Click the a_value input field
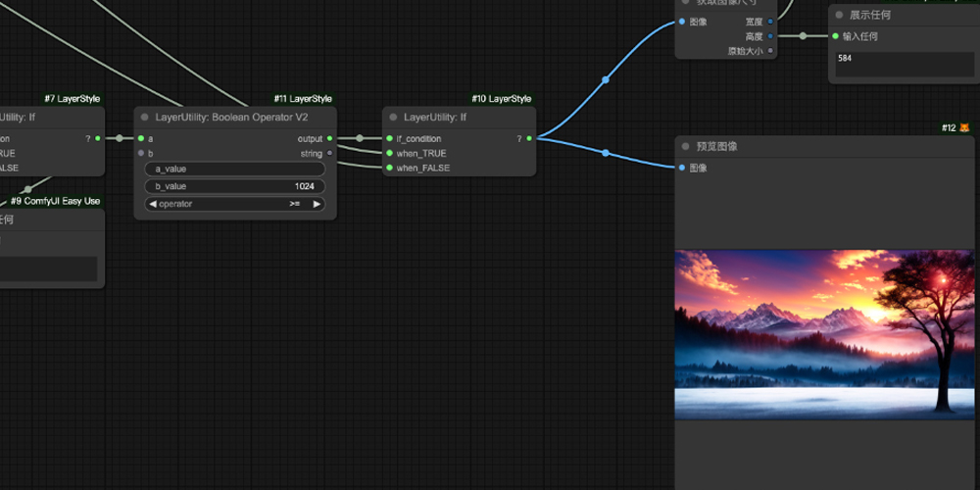The height and width of the screenshot is (490, 980). click(x=235, y=169)
